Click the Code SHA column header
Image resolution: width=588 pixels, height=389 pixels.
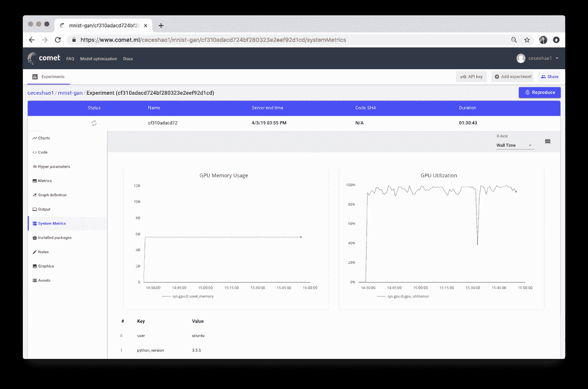tap(365, 108)
